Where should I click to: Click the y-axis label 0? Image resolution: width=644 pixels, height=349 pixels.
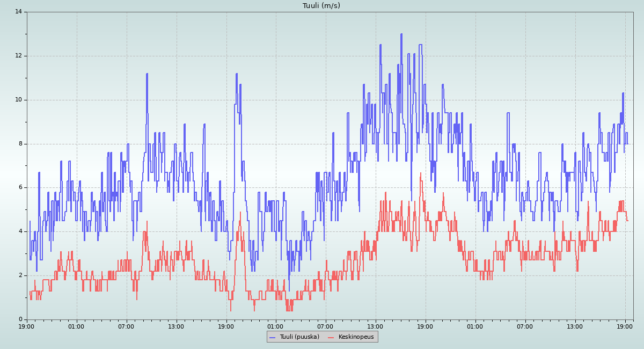20,319
